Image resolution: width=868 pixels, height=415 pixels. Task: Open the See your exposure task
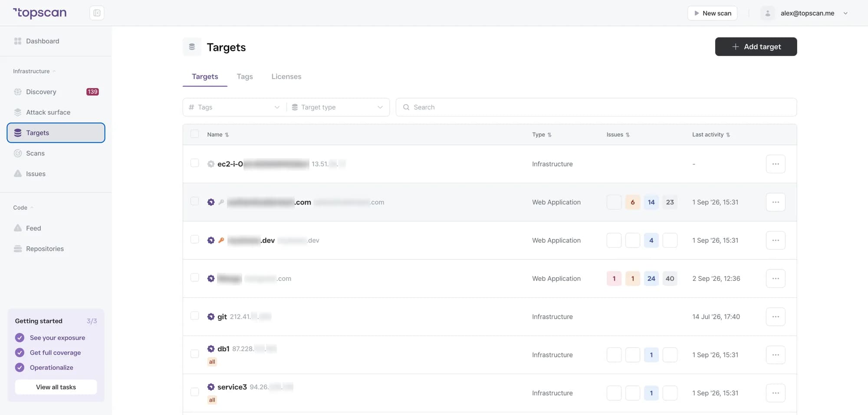pos(57,338)
